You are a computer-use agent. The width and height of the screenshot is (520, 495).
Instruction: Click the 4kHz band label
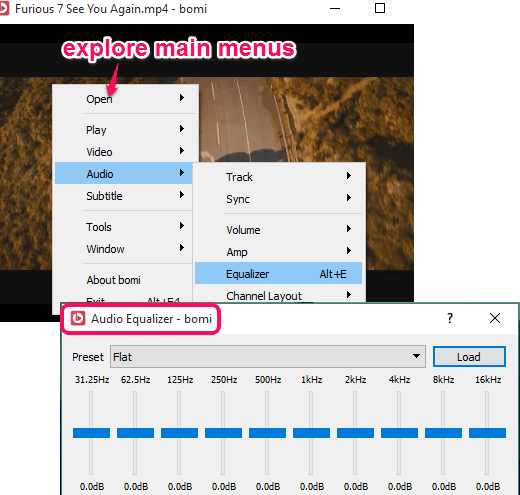399,379
